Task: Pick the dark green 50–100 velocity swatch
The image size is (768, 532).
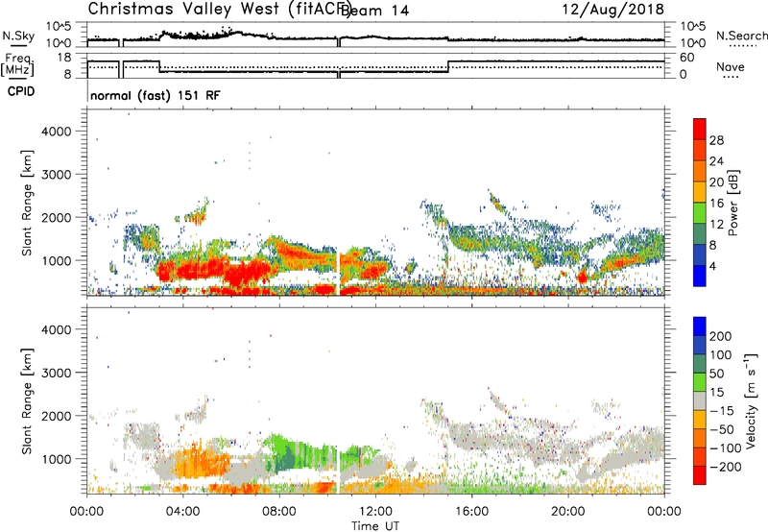Action: pos(700,364)
